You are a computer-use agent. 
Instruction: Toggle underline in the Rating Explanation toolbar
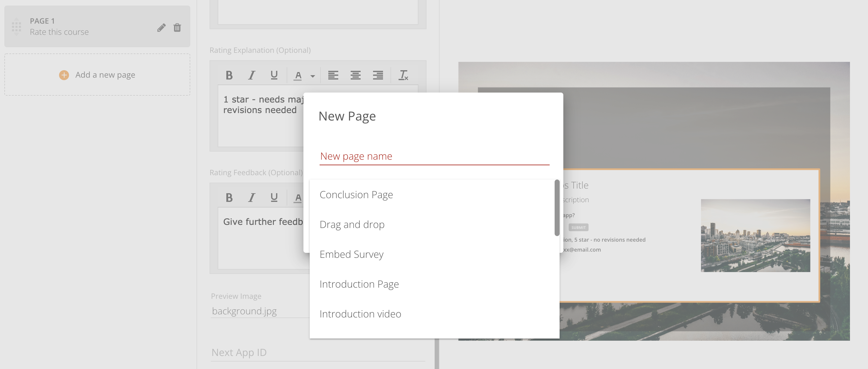click(274, 75)
